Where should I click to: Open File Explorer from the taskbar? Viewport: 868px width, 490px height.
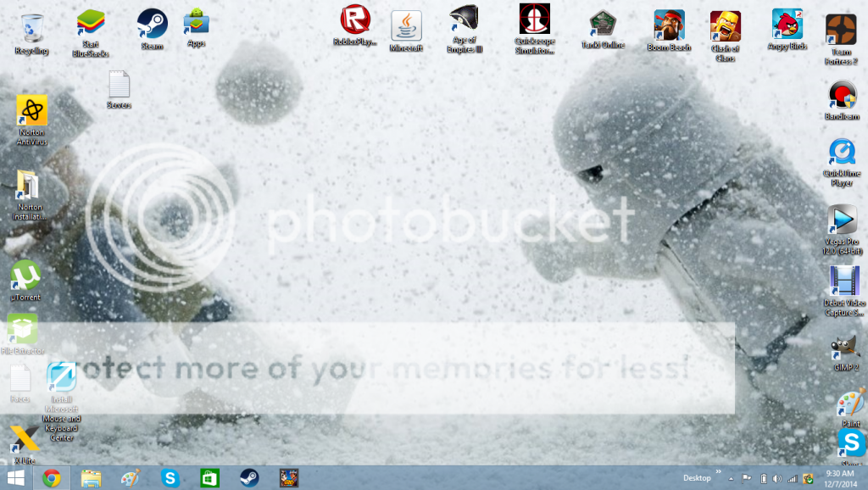tap(91, 478)
